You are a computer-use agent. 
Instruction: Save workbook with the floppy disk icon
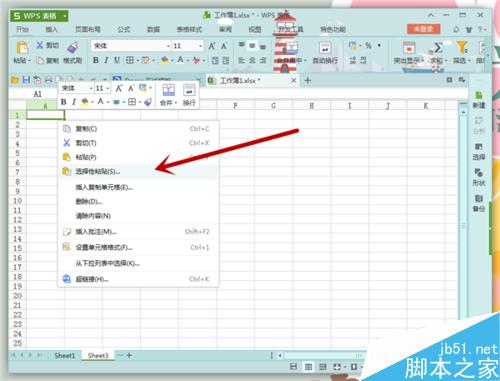(26, 80)
